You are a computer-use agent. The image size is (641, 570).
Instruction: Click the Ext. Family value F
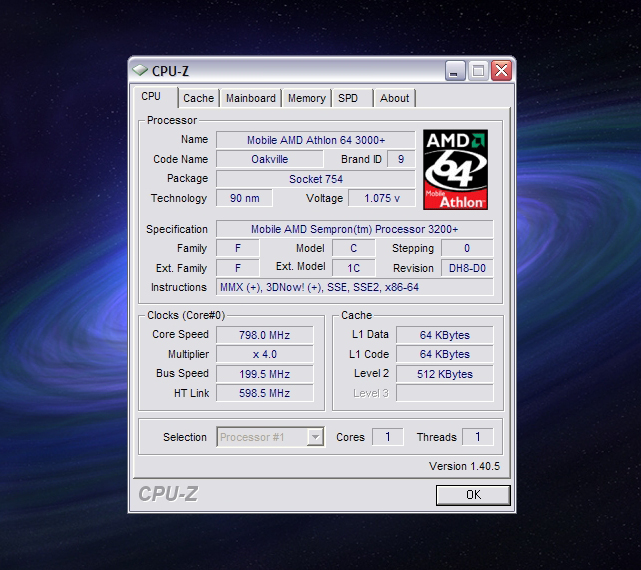click(x=238, y=268)
